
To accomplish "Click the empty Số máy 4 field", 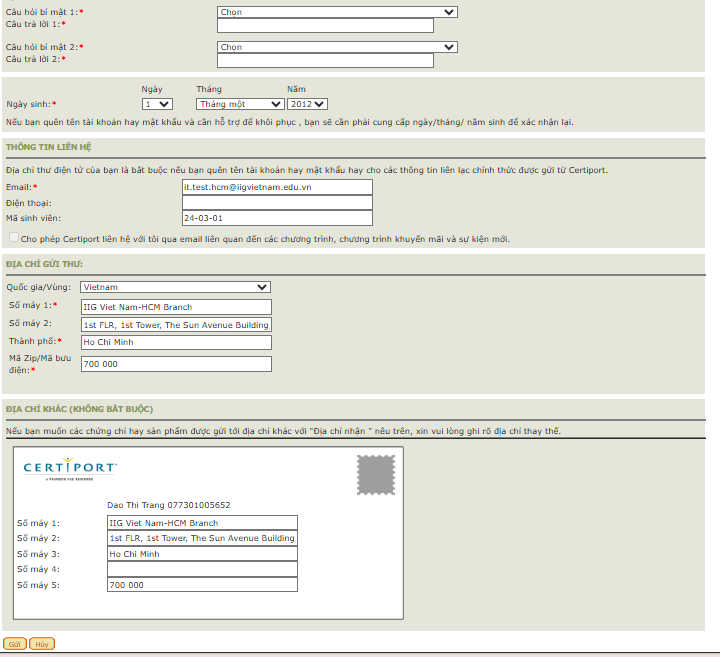I will [202, 569].
